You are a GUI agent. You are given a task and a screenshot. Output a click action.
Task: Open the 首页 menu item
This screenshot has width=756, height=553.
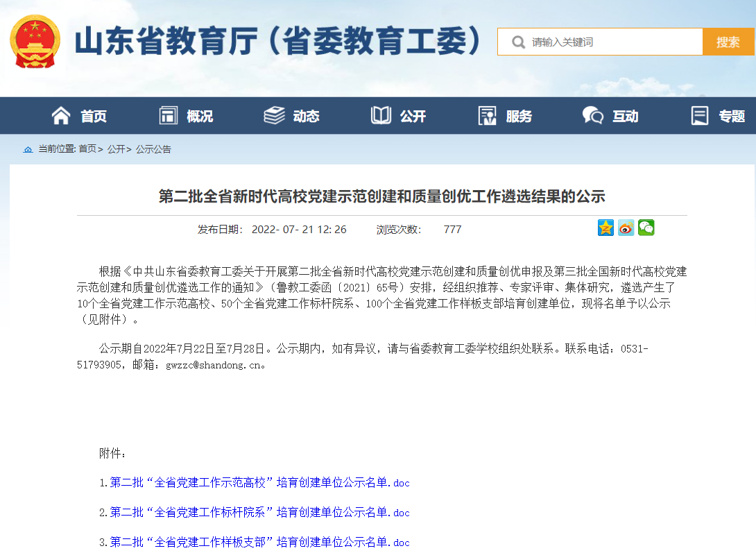click(x=93, y=116)
